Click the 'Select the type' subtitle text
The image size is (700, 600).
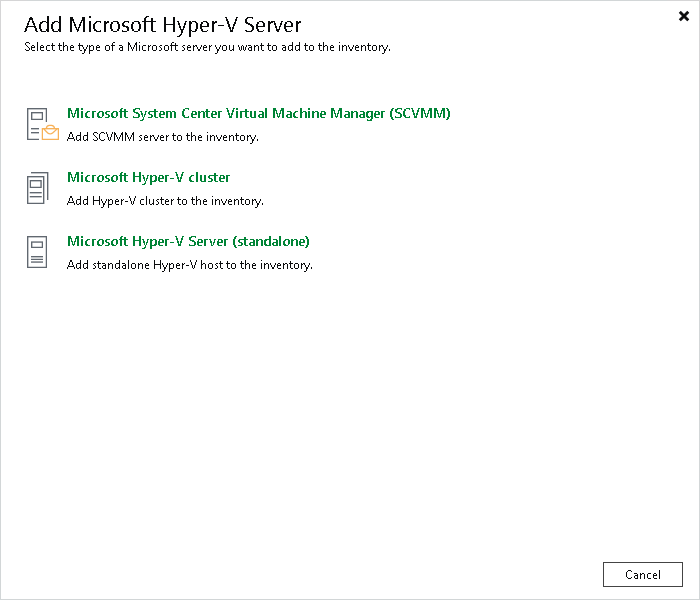(207, 47)
